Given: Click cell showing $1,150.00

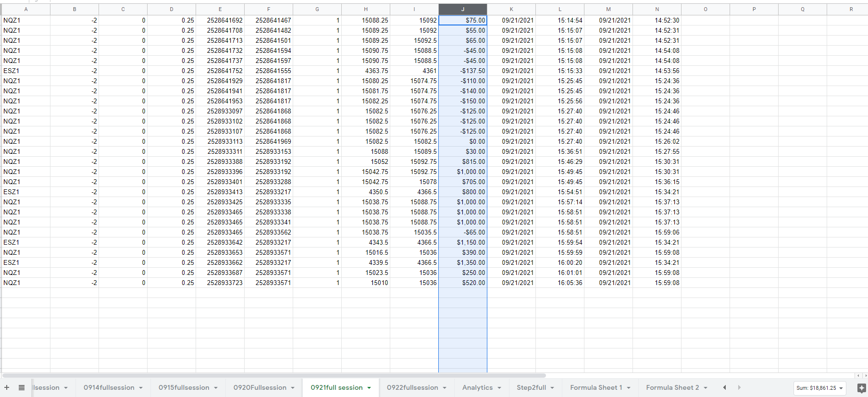Looking at the screenshot, I should [463, 242].
